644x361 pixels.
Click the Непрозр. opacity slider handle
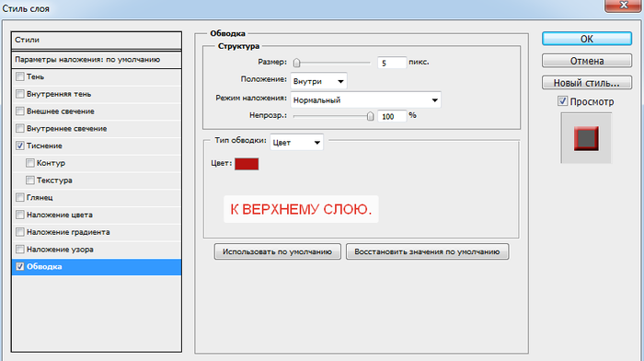point(370,116)
